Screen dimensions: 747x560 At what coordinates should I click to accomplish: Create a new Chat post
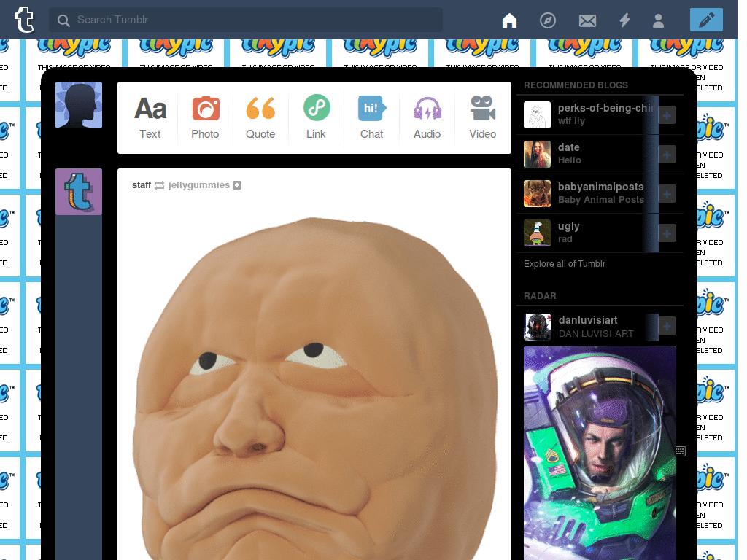click(371, 117)
